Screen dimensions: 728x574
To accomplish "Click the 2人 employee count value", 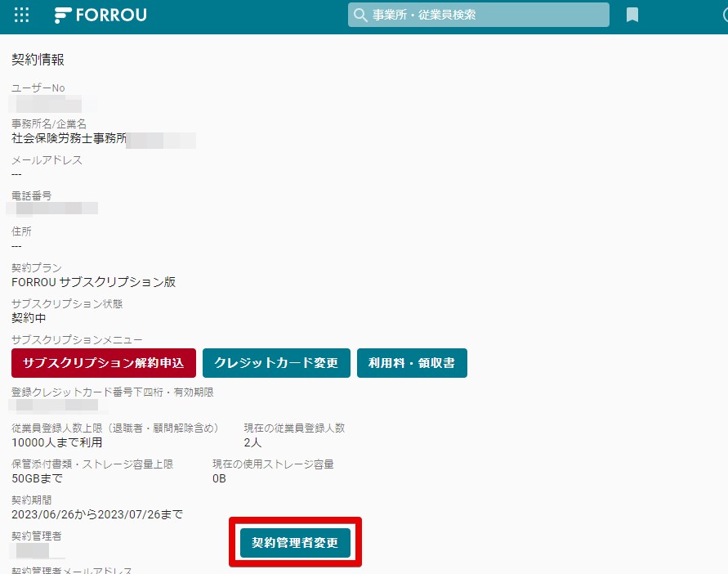I will coord(252,442).
